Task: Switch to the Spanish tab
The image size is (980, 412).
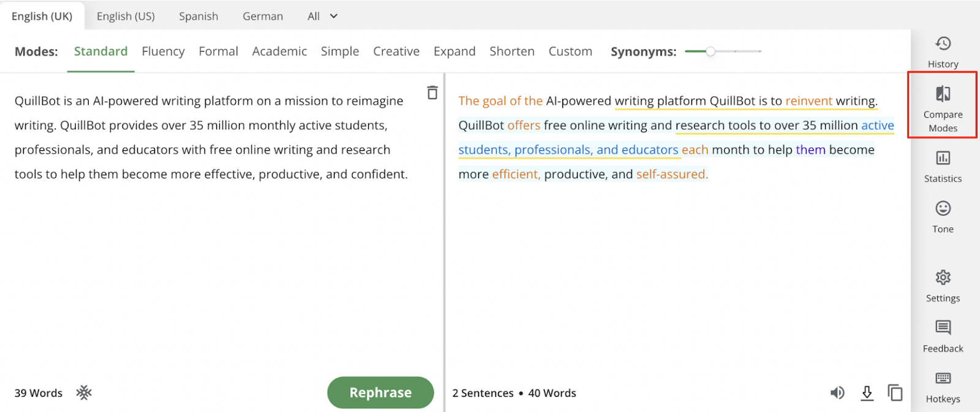Action: click(198, 16)
